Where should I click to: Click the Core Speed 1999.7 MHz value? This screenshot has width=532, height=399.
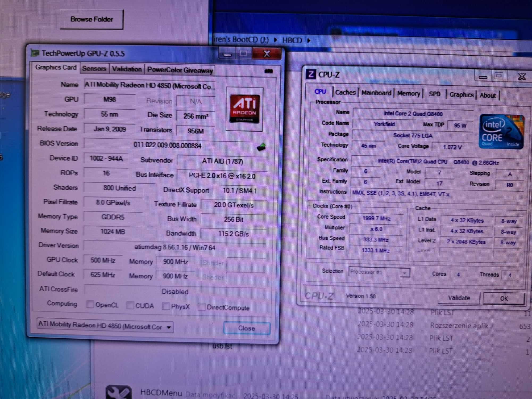[376, 218]
